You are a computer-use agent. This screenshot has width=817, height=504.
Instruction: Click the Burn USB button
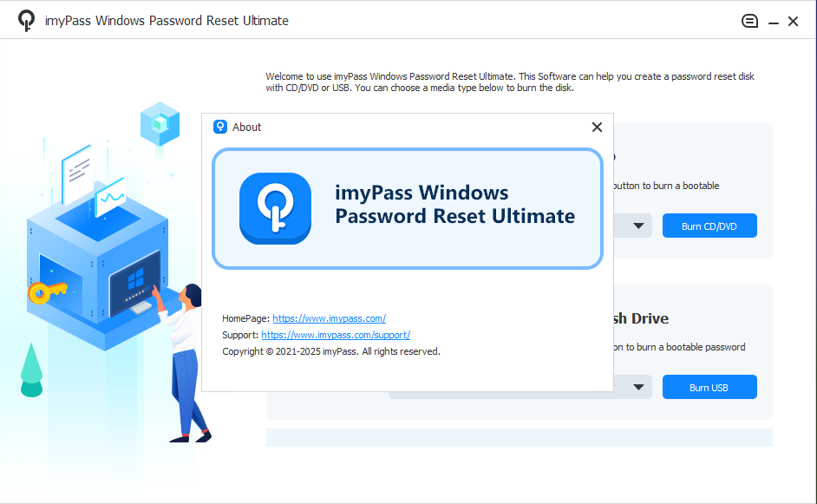tap(709, 387)
